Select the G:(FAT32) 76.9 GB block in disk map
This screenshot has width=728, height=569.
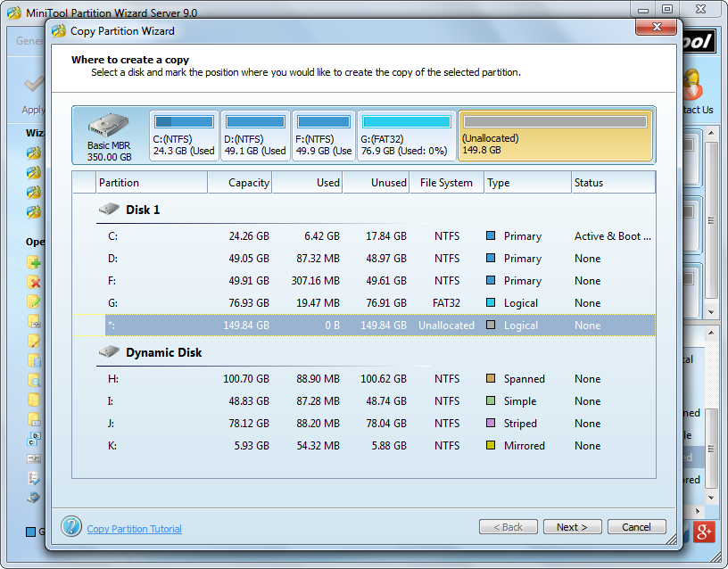pyautogui.click(x=406, y=136)
